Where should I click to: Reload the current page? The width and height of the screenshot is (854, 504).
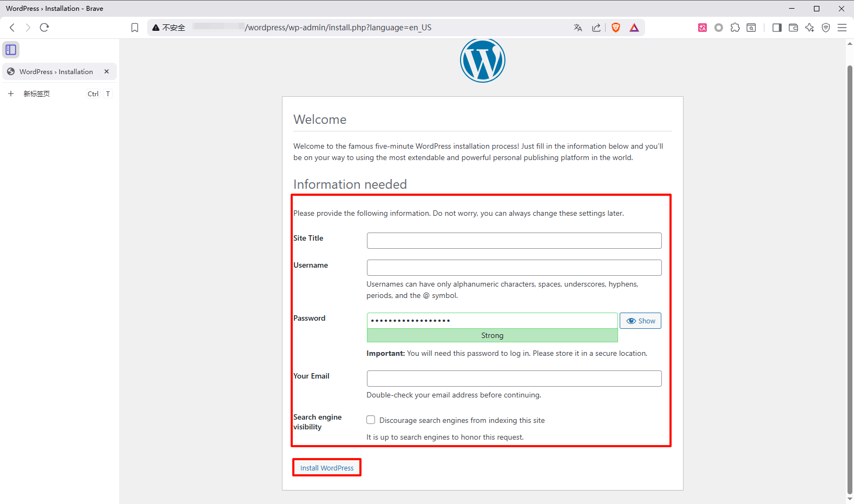click(x=44, y=28)
